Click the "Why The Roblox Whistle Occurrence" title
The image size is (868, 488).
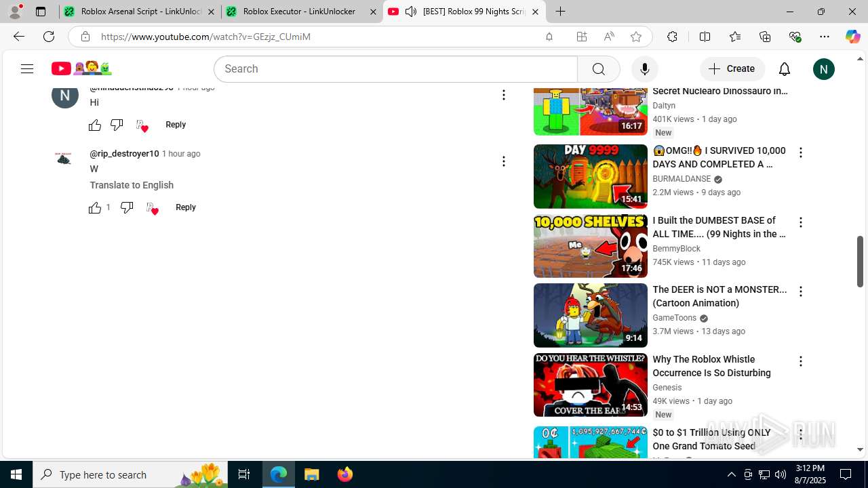(x=711, y=366)
